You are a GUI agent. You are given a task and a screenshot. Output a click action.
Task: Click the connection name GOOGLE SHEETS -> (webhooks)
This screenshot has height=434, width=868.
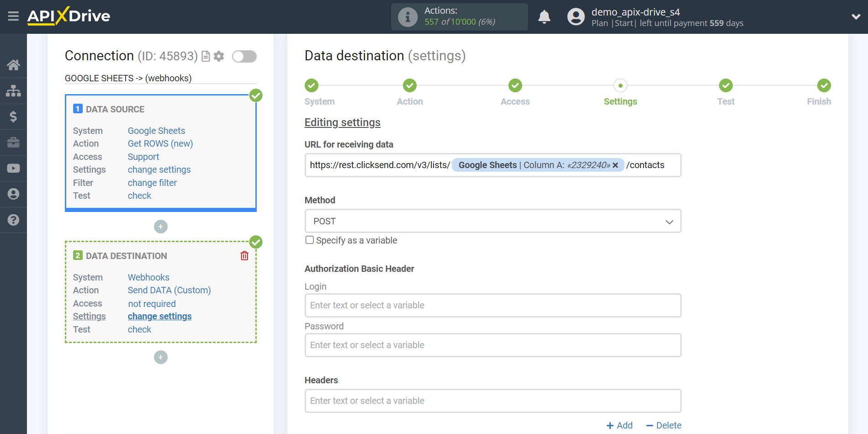(128, 78)
